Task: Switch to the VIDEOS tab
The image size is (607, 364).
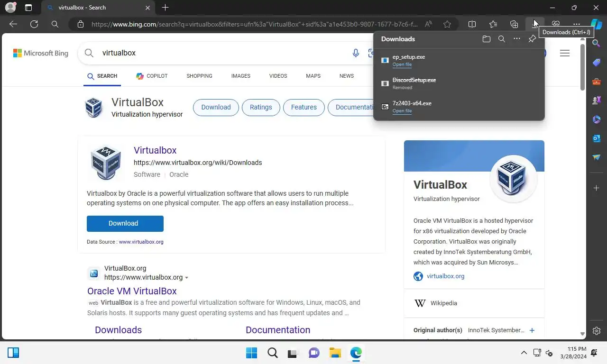Action: tap(278, 76)
